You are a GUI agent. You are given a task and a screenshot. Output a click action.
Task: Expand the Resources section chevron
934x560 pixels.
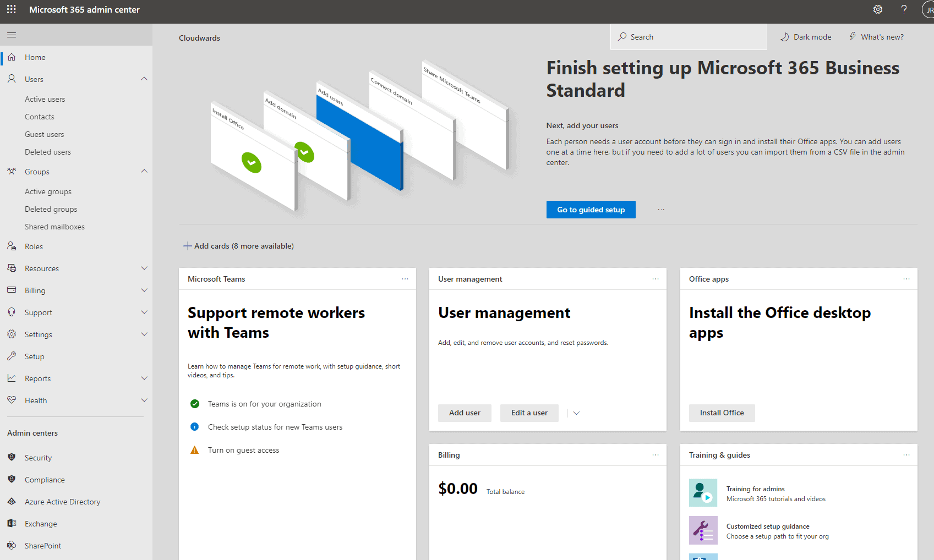[144, 268]
